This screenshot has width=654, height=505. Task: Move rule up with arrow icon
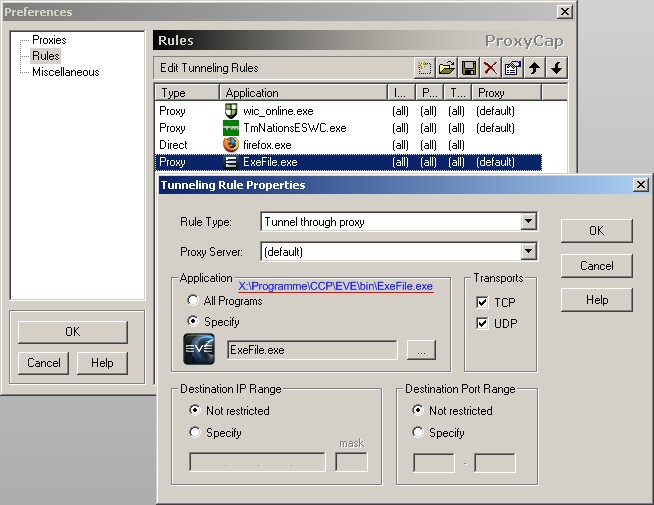535,68
